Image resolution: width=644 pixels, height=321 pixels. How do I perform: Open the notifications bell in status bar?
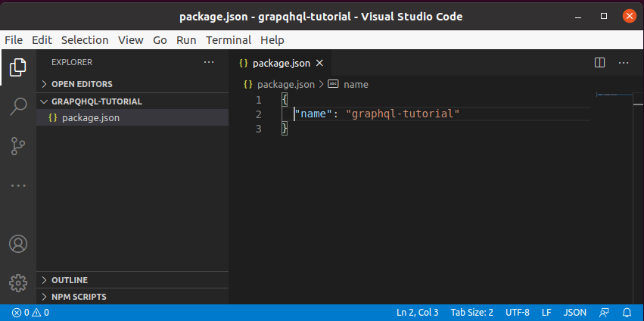click(627, 313)
